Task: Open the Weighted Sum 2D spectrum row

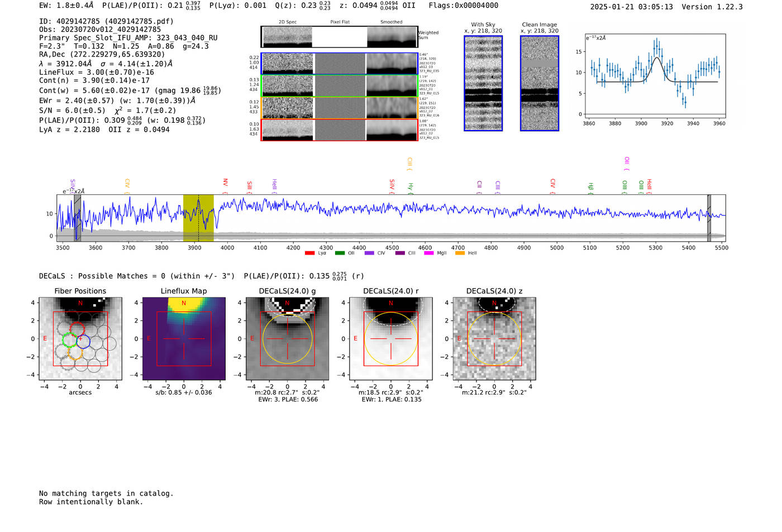Action: (x=339, y=37)
